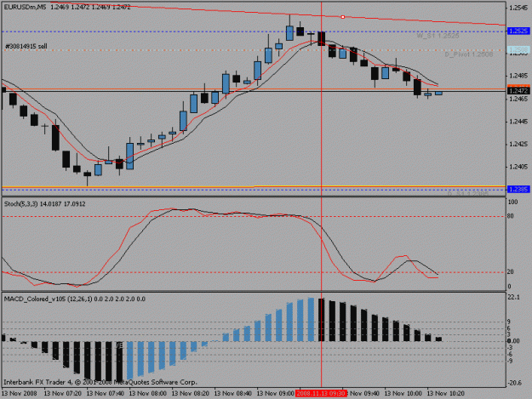Screen dimensions: 532x399
Task: Select the #30814915 sell order label
Action: click(x=26, y=46)
